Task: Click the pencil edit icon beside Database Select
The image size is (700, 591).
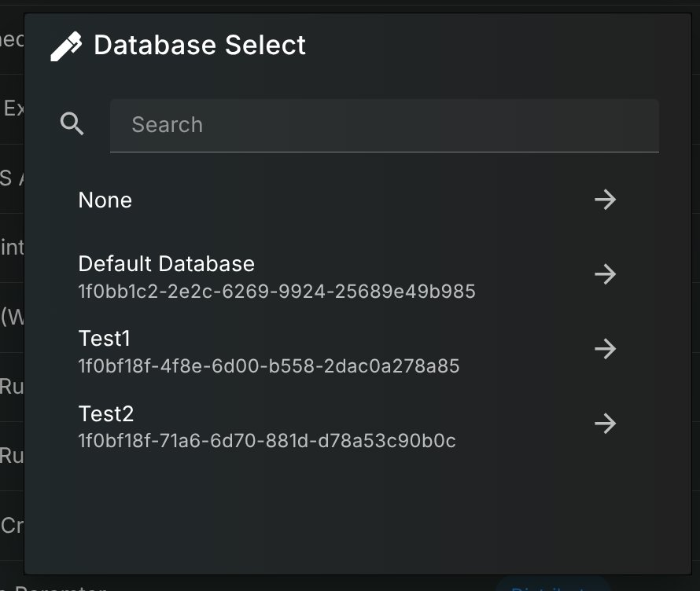Action: [66, 46]
